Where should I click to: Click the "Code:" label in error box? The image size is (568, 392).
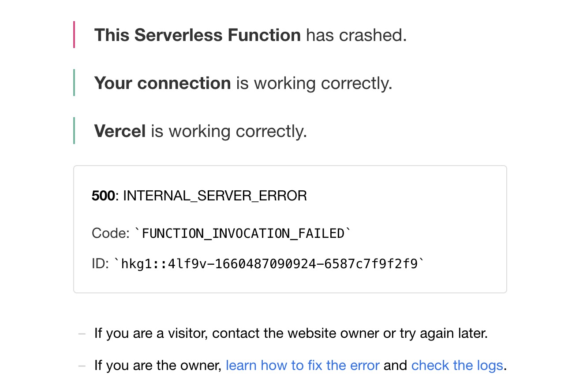tap(111, 233)
